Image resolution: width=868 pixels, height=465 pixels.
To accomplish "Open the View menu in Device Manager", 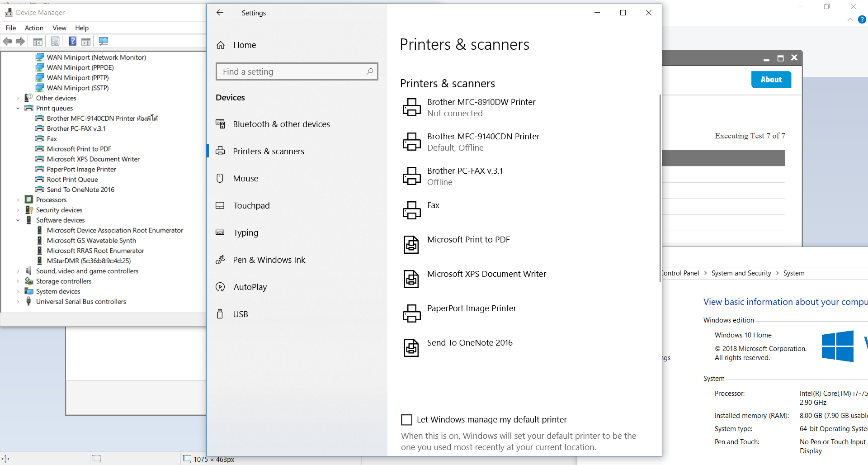I will point(59,28).
